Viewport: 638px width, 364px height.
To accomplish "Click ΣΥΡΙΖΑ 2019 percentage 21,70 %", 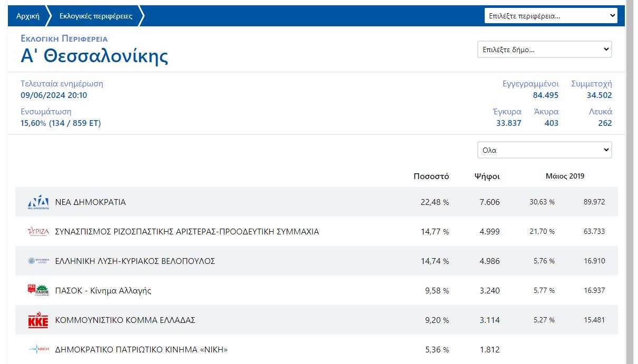I will [542, 231].
